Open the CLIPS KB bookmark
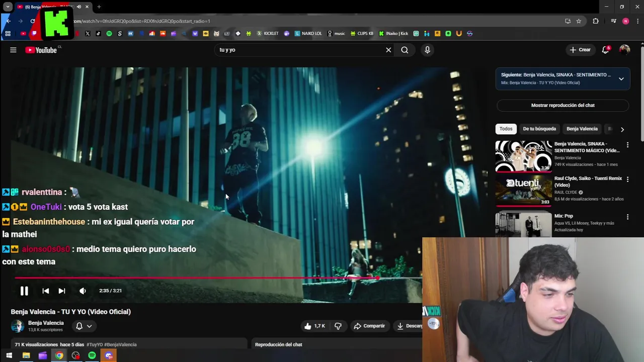644x362 pixels. tap(362, 34)
